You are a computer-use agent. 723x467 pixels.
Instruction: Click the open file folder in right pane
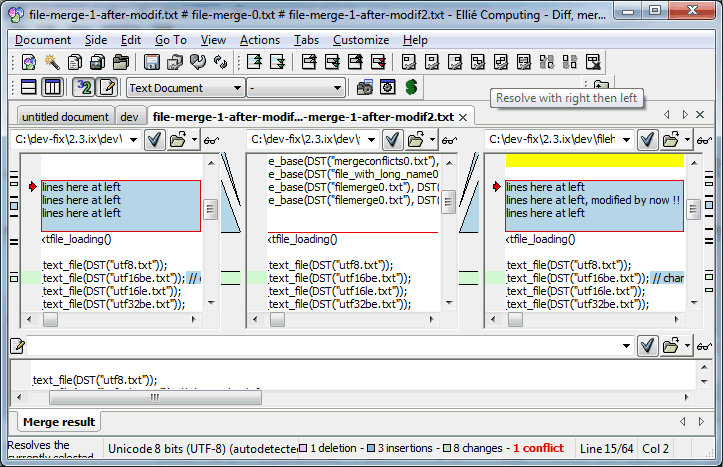[671, 139]
